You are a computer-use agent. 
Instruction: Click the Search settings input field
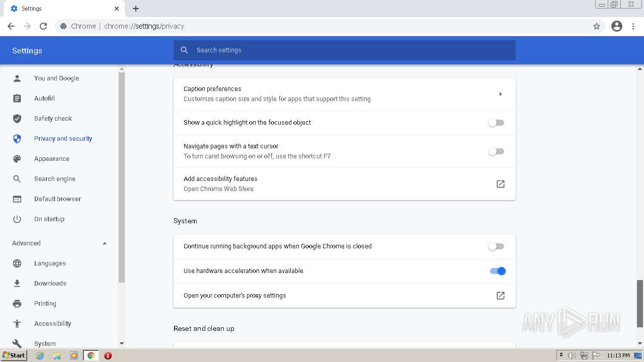click(x=345, y=50)
